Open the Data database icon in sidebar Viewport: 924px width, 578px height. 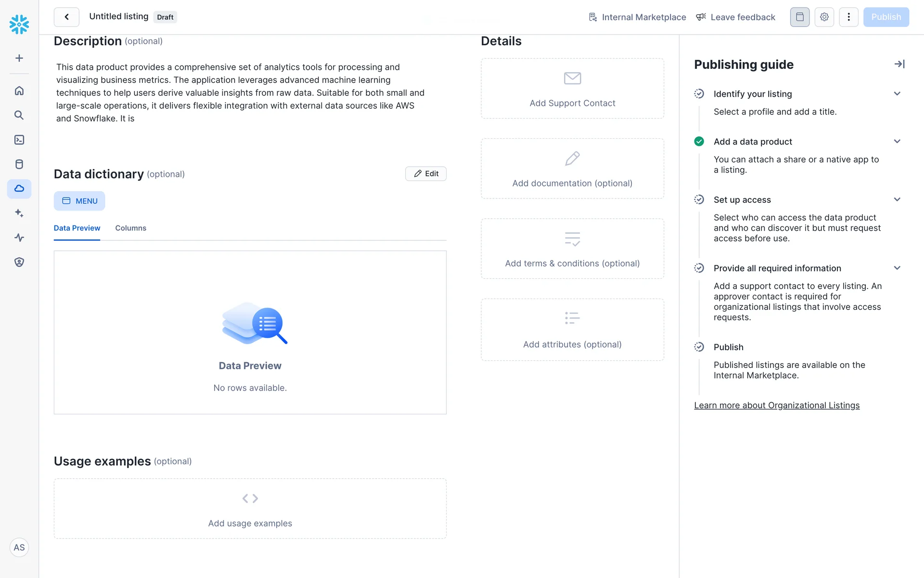click(x=19, y=164)
